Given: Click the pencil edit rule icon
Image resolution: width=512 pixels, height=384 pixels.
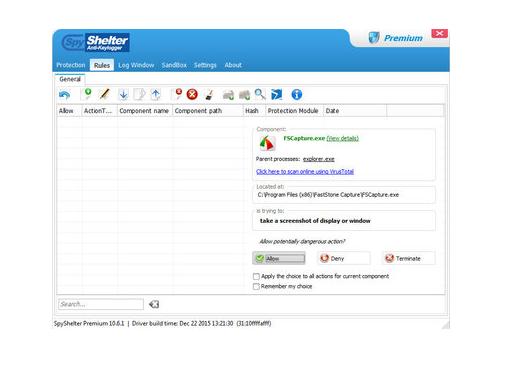Looking at the screenshot, I should 105,94.
